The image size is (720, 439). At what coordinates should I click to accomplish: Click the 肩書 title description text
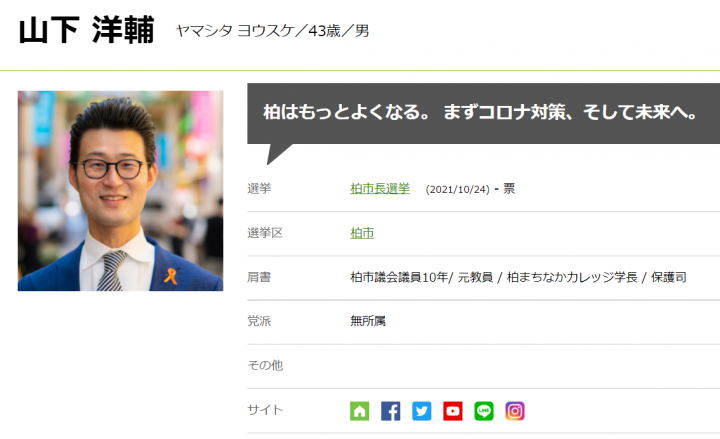[518, 277]
